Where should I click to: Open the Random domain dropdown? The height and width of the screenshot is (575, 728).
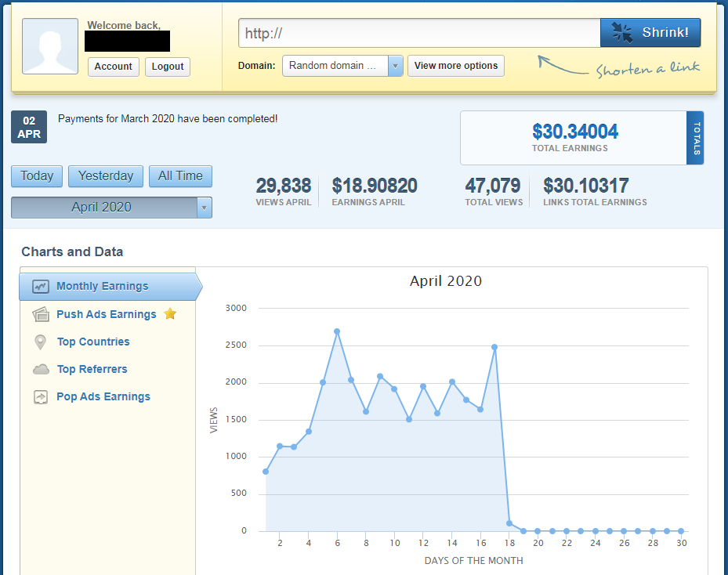pyautogui.click(x=342, y=66)
